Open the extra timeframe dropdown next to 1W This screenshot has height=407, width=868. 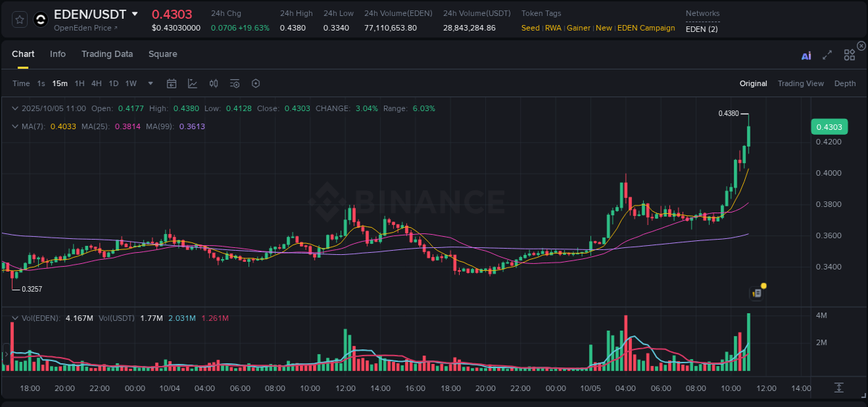149,83
